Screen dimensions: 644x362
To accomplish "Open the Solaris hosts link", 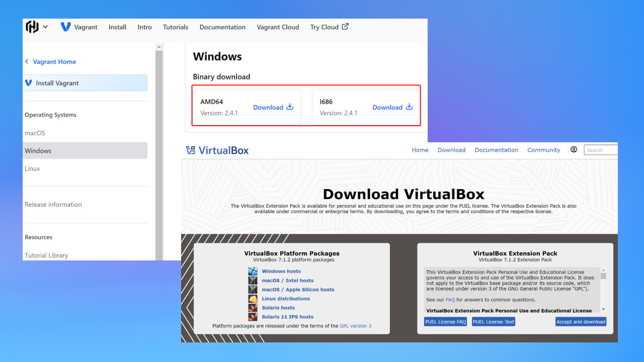I will (x=278, y=308).
